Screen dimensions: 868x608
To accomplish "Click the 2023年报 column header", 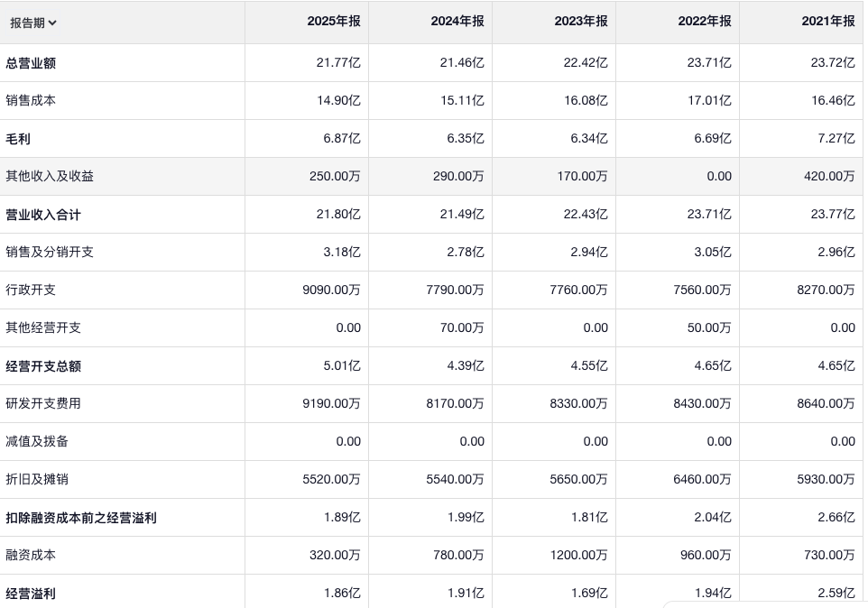I will point(580,22).
